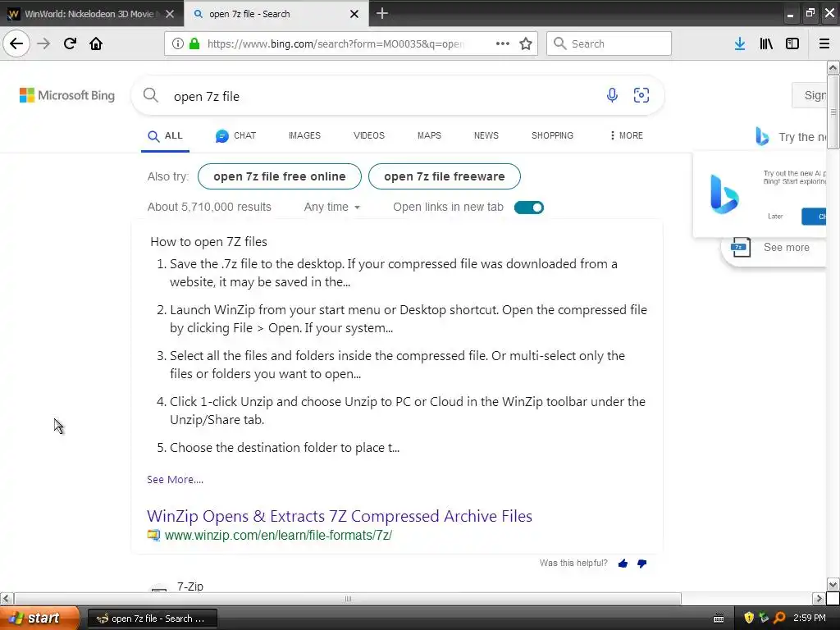The height and width of the screenshot is (630, 840).
Task: Try suggestion open 7z file freeware
Action: (x=444, y=176)
